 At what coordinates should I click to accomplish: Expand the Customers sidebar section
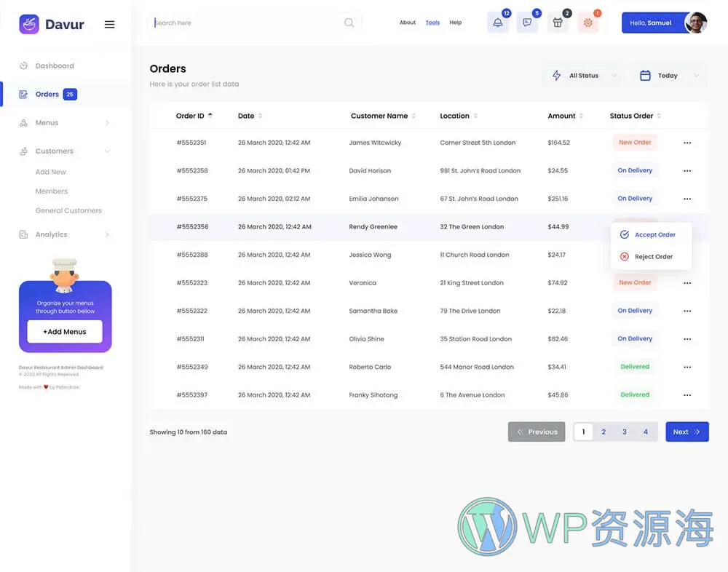tap(55, 151)
